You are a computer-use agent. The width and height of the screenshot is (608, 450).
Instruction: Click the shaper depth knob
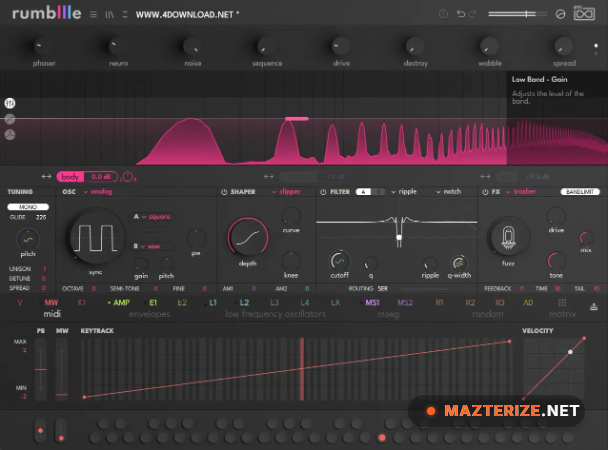tap(248, 238)
